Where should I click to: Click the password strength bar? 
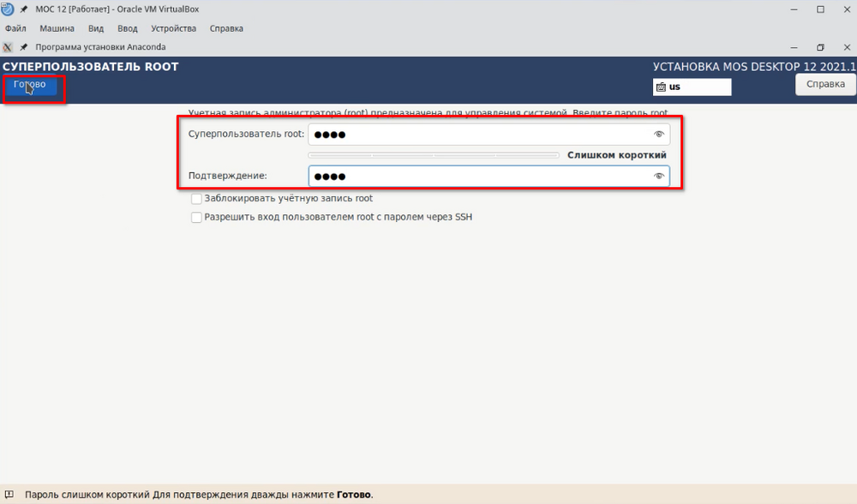pyautogui.click(x=434, y=155)
